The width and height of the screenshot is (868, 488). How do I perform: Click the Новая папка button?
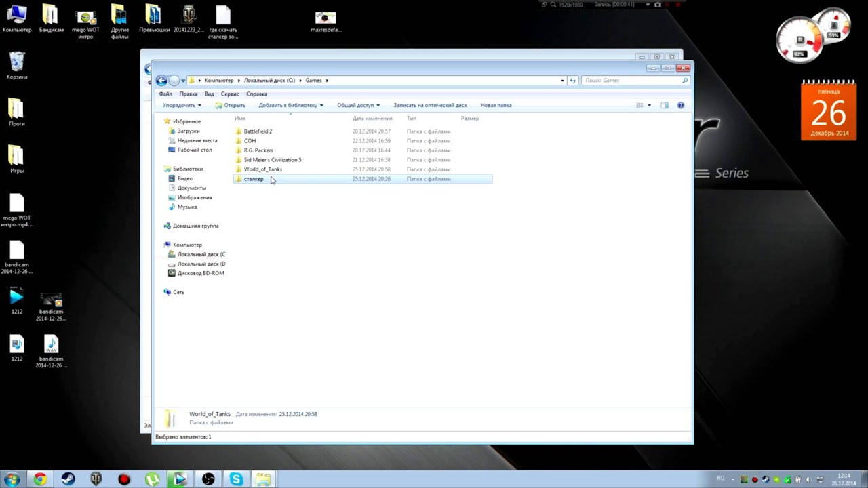point(496,105)
